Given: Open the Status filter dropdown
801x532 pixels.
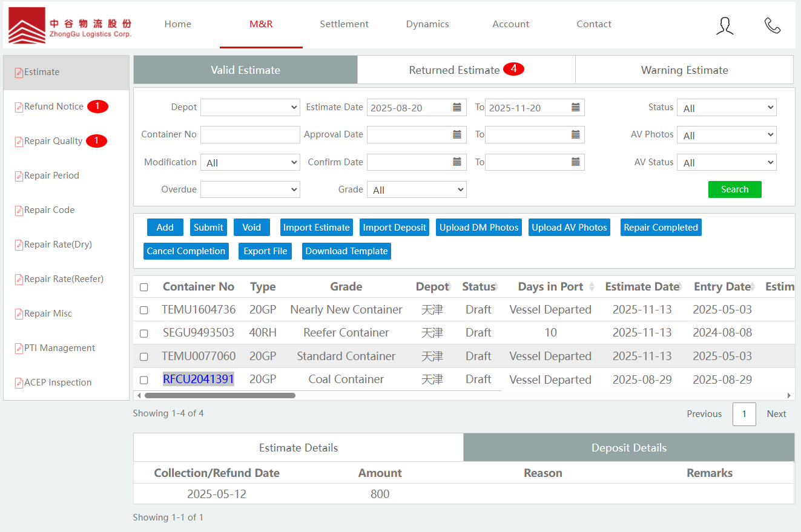Looking at the screenshot, I should pos(726,108).
